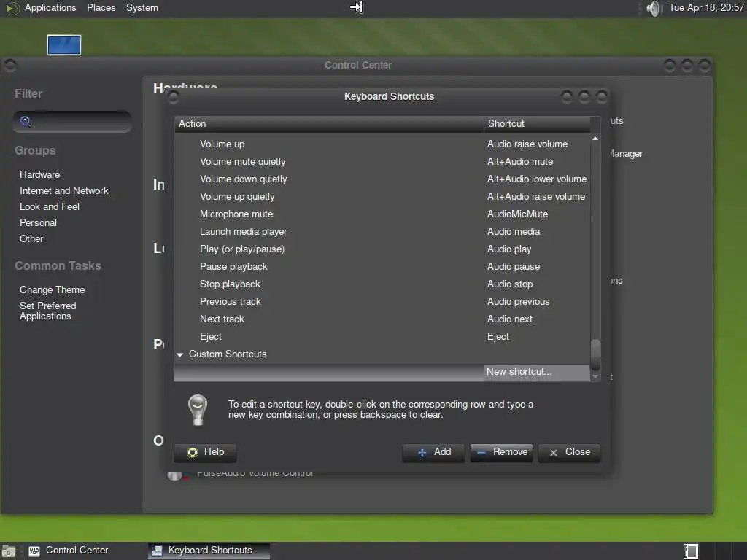Open the Applications menu

point(50,7)
